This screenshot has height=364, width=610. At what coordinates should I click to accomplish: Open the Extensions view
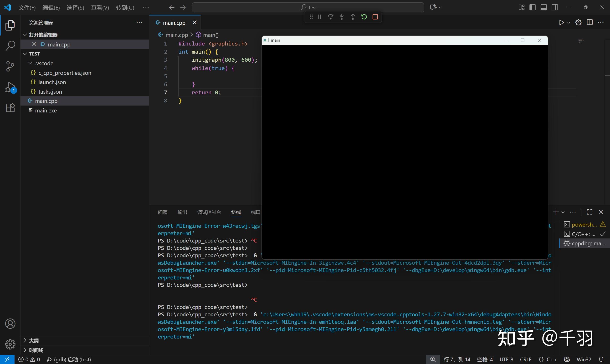coord(10,108)
